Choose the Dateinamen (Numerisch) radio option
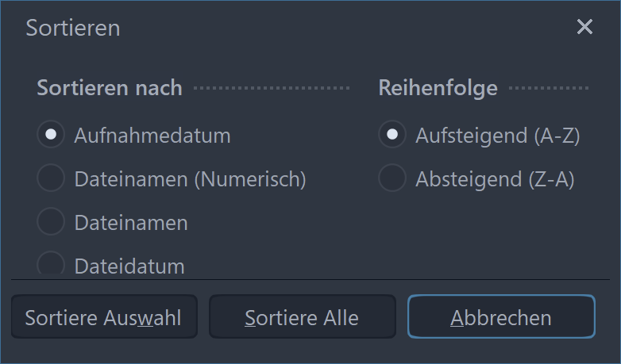621x364 pixels. (x=51, y=179)
